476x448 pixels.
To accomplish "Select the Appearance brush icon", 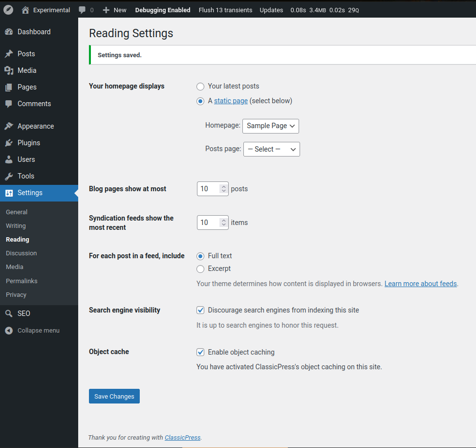I will (x=10, y=126).
